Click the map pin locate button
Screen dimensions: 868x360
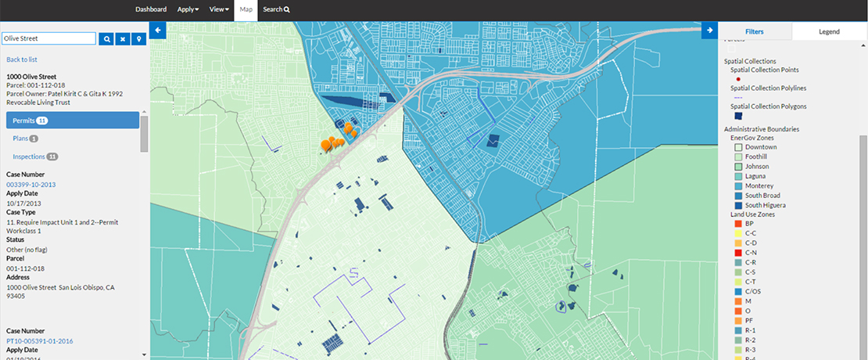[x=139, y=38]
